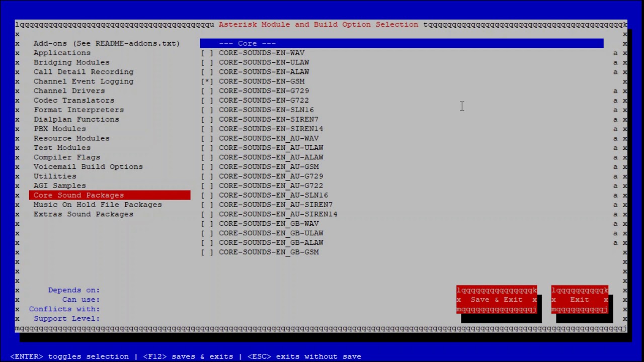Open Music On Hold File Packages

[x=98, y=205]
